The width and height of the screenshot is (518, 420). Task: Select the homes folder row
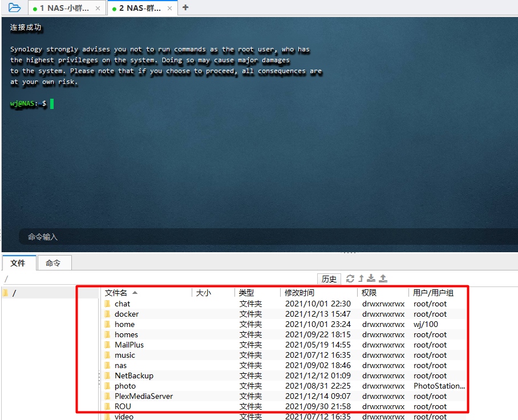click(284, 334)
